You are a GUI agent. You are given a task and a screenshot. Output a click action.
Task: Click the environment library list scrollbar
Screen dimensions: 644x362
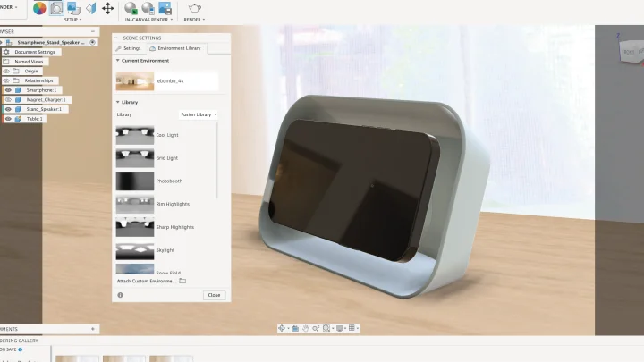pos(216,160)
